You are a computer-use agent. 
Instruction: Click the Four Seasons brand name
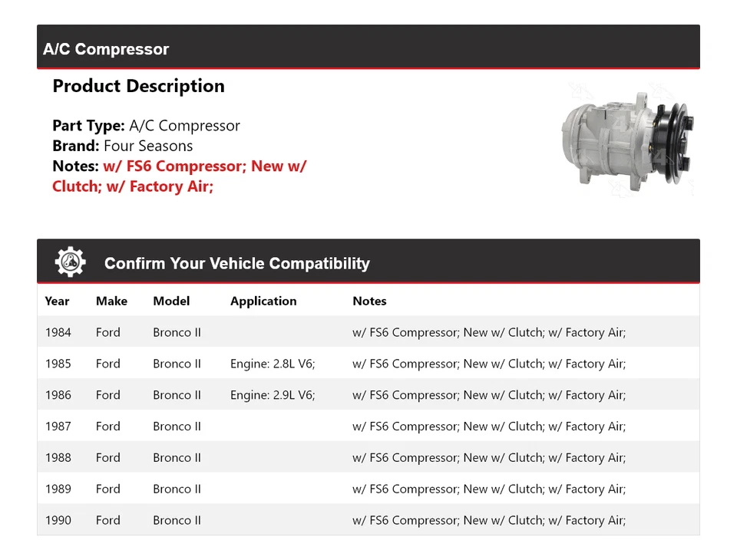coord(148,146)
